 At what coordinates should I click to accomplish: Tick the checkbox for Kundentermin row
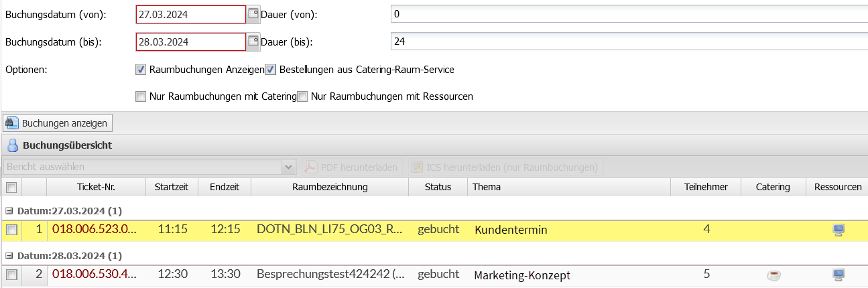(11, 230)
